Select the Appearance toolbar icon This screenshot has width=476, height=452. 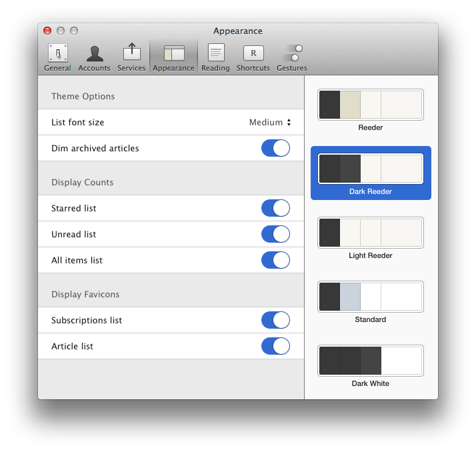(x=173, y=57)
